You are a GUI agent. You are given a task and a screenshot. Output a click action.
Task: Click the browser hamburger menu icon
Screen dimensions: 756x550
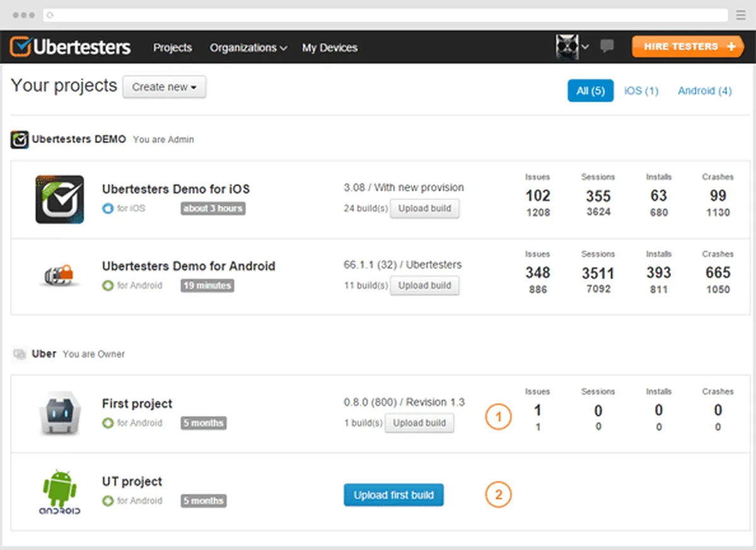click(x=741, y=15)
